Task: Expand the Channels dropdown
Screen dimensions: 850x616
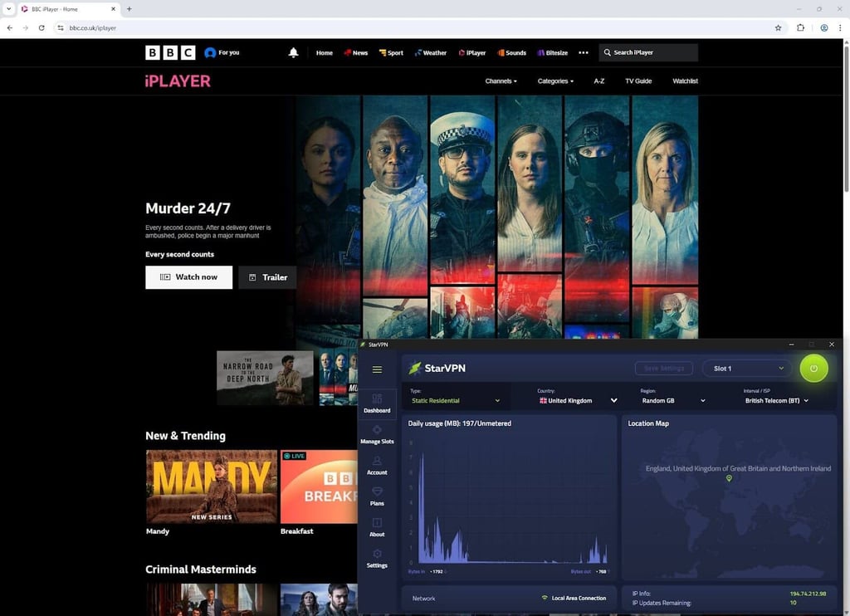Action: (x=501, y=81)
